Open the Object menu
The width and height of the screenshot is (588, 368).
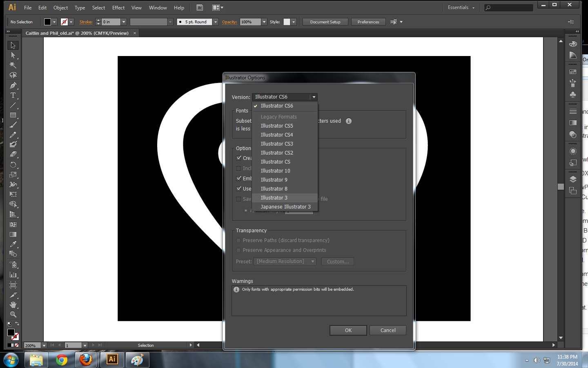(x=61, y=7)
